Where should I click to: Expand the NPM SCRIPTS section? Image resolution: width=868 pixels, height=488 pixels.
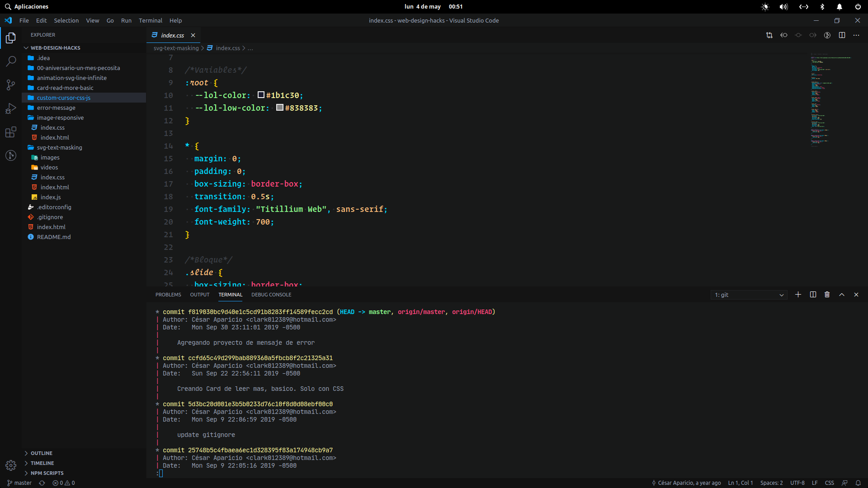coord(47,473)
